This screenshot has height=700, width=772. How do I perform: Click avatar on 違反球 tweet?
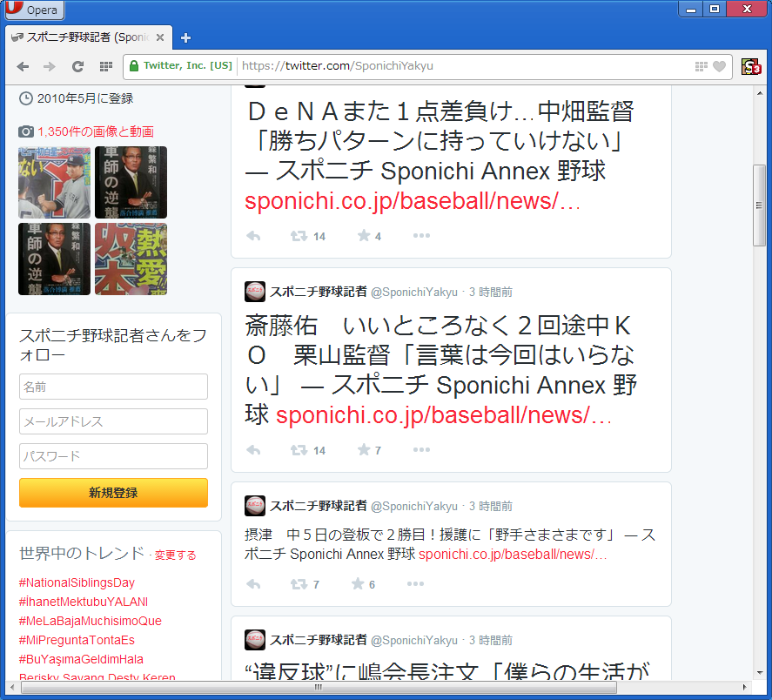[x=255, y=640]
